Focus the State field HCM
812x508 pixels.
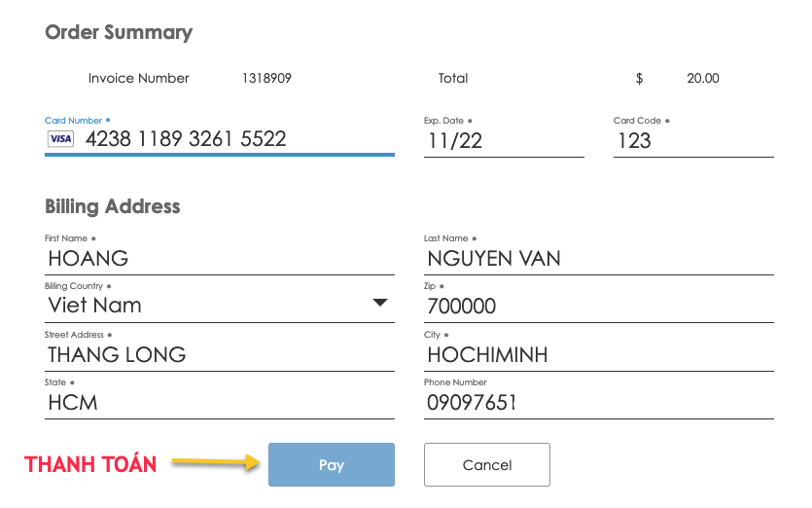click(220, 403)
